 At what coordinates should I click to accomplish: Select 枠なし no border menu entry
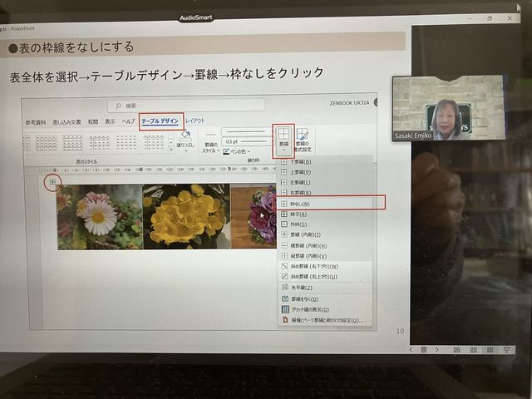(x=301, y=203)
